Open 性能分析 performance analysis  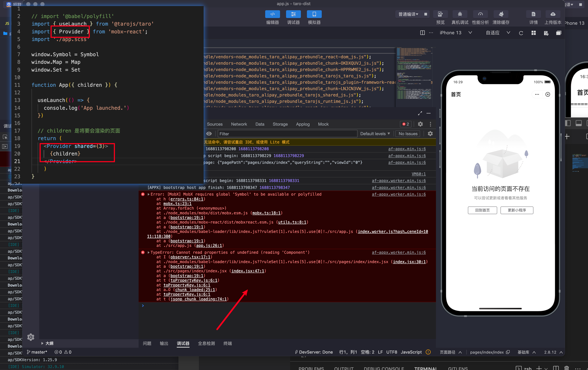480,14
